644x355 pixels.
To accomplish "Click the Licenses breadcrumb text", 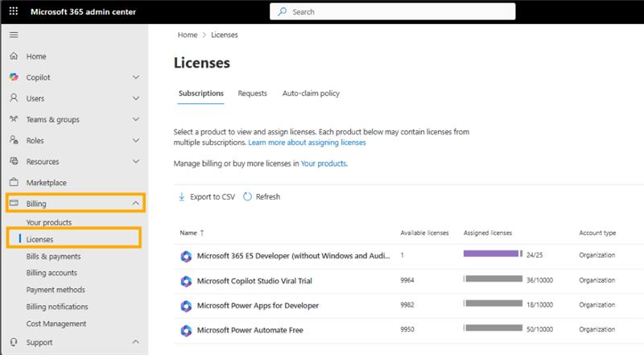I will click(x=225, y=35).
